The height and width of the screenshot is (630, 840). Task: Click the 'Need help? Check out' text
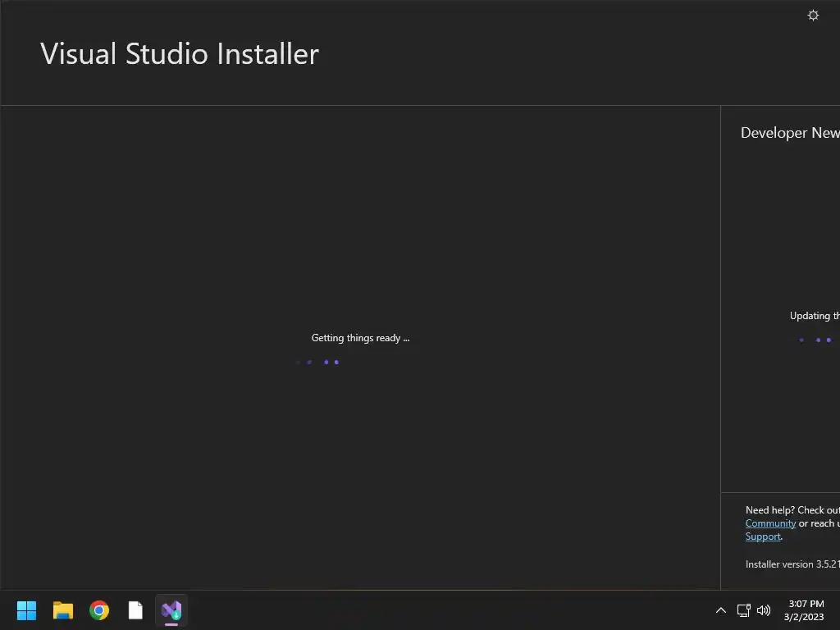pos(792,510)
